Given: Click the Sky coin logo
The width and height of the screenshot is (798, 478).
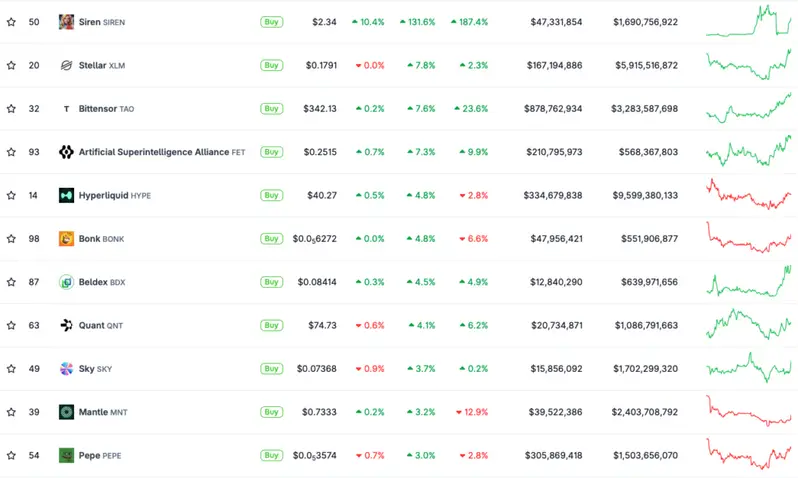Looking at the screenshot, I should click(x=66, y=369).
